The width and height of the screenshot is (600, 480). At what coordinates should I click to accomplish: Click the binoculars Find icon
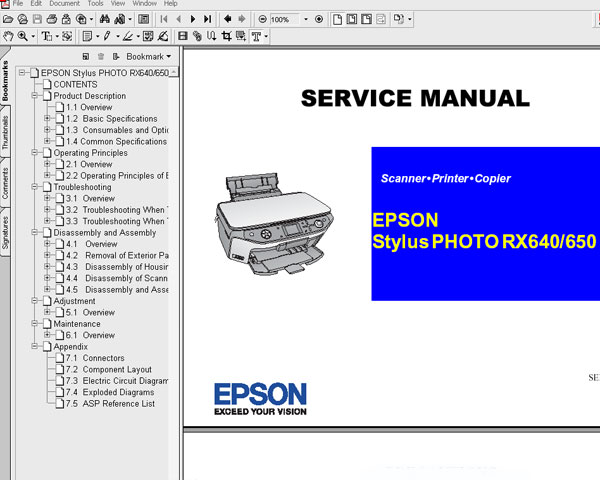(x=104, y=19)
